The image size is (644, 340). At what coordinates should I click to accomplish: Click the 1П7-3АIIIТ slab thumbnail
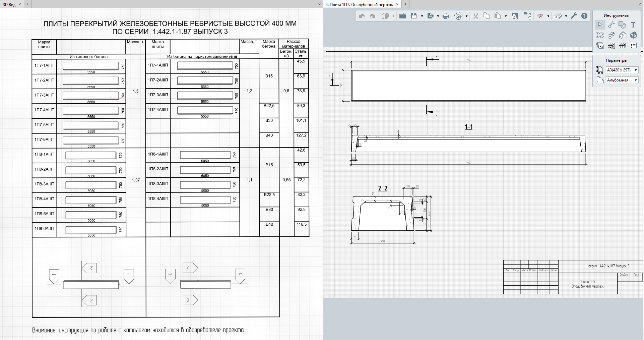coord(91,96)
